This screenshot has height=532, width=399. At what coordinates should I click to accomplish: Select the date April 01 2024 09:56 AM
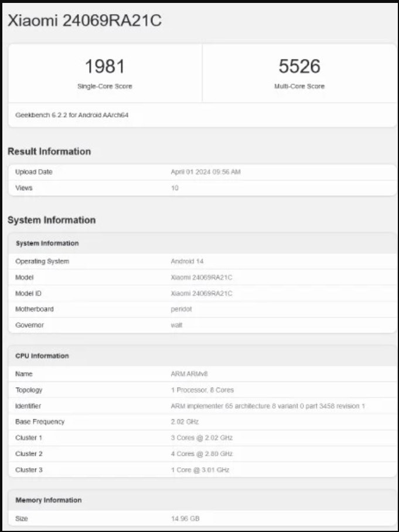[206, 172]
